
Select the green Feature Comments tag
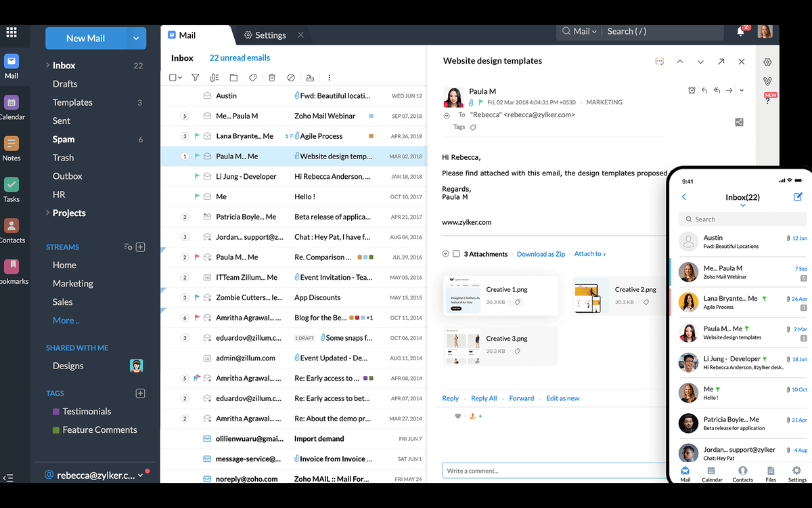click(x=95, y=429)
